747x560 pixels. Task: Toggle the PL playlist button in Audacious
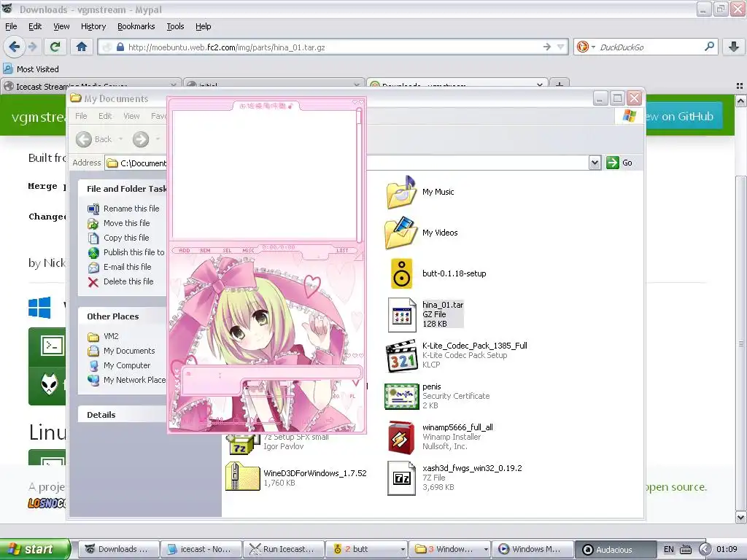352,396
